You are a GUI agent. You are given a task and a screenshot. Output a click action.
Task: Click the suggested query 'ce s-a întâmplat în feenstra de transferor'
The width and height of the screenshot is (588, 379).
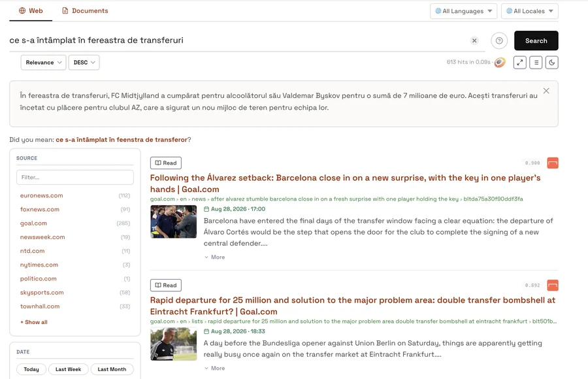[122, 140]
